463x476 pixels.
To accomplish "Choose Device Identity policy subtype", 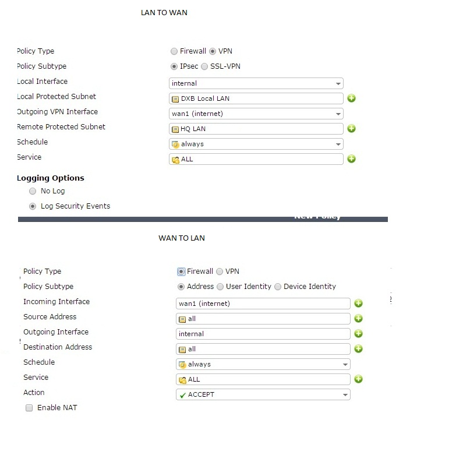I will (278, 287).
